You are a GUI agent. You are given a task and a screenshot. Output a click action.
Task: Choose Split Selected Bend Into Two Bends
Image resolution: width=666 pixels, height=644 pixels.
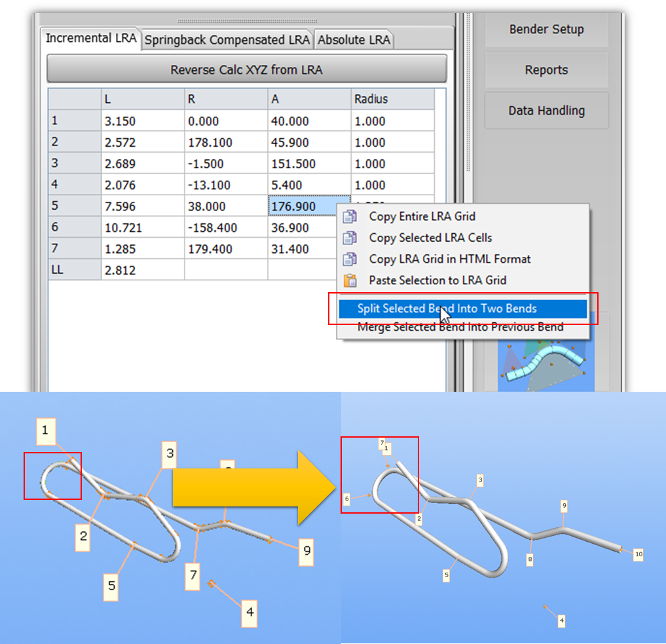[447, 309]
